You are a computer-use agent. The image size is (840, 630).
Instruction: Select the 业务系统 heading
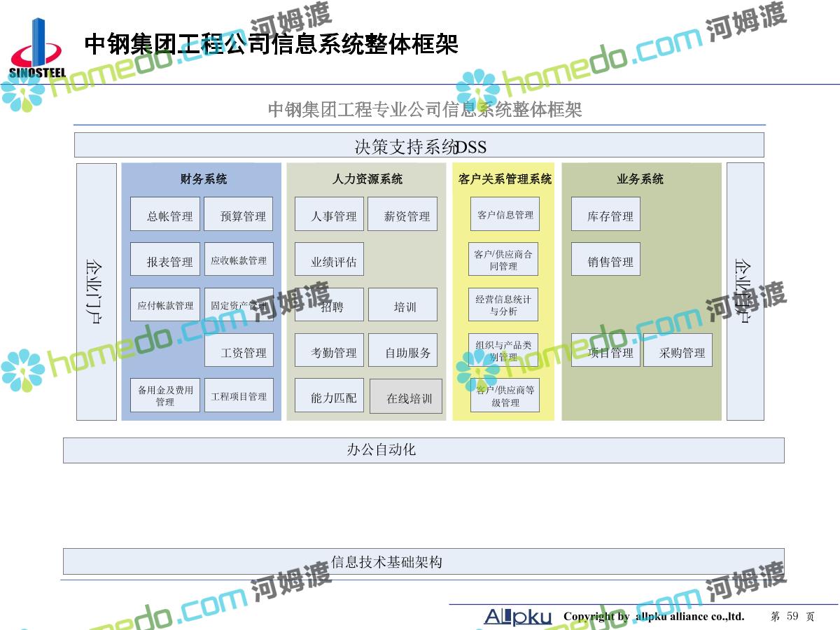pyautogui.click(x=640, y=179)
